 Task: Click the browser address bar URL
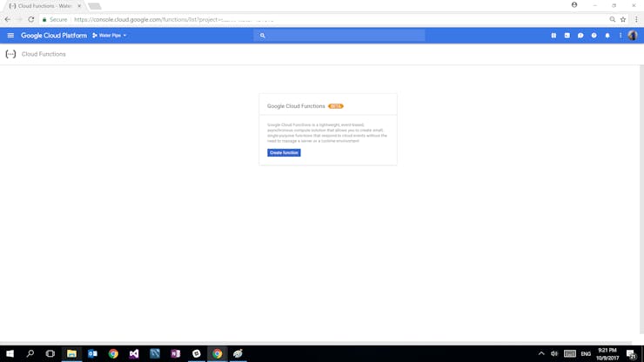[x=174, y=19]
